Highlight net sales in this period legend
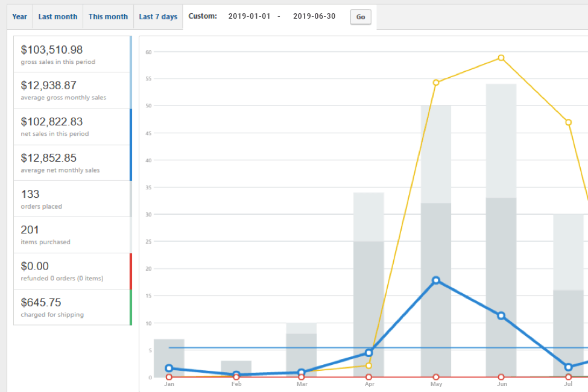The height and width of the screenshot is (392, 588). point(71,127)
